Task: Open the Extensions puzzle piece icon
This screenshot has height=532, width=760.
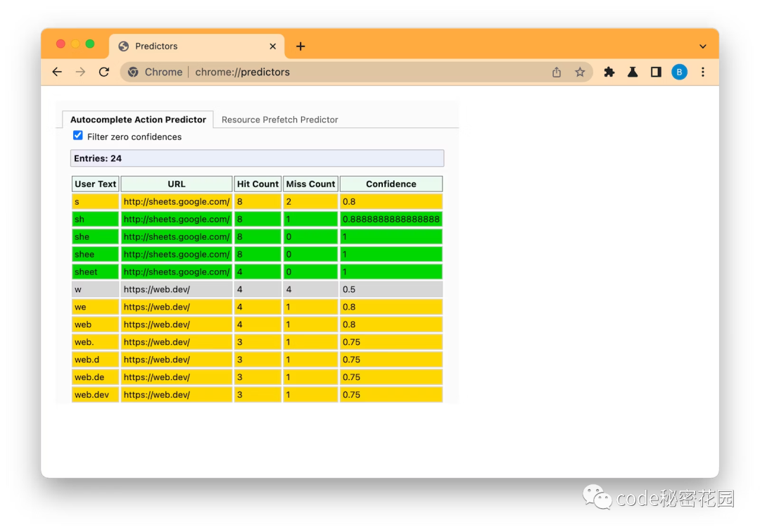Action: 609,72
